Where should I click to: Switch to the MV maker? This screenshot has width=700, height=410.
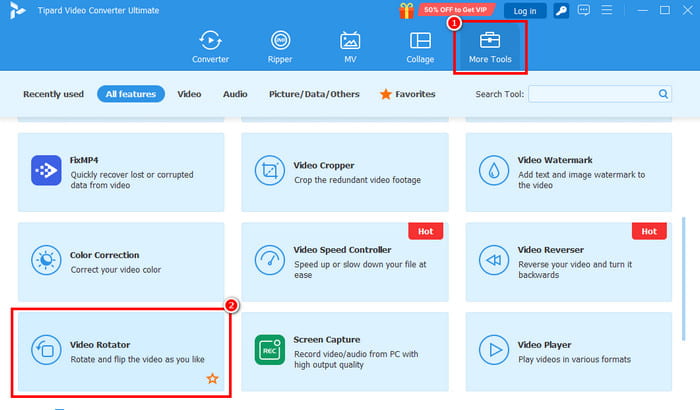[x=350, y=47]
